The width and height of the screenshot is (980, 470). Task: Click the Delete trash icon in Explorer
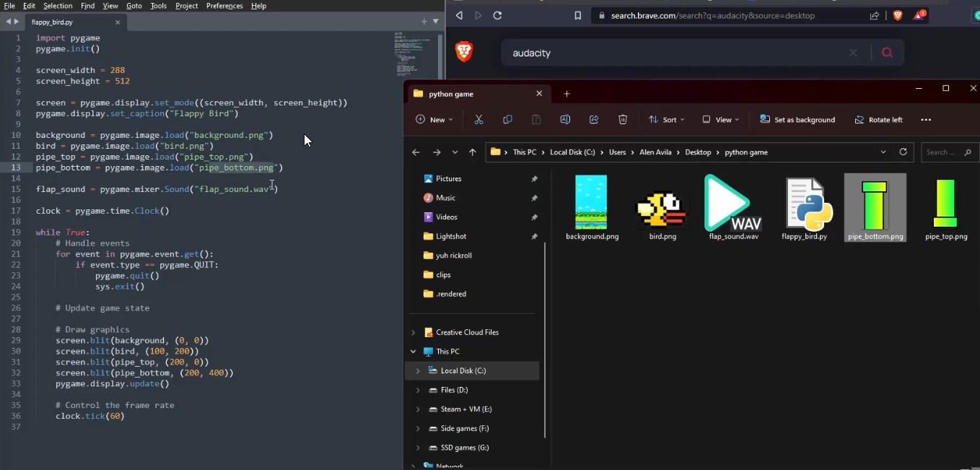623,120
